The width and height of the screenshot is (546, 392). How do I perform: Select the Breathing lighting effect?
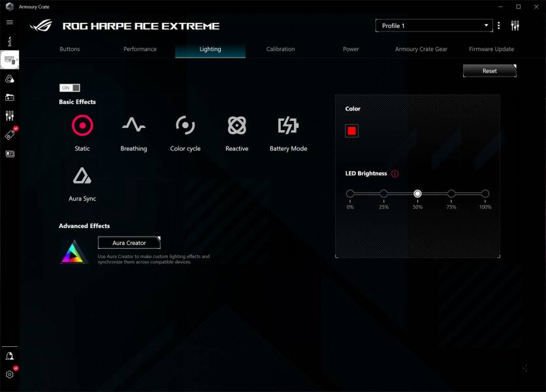coord(134,133)
